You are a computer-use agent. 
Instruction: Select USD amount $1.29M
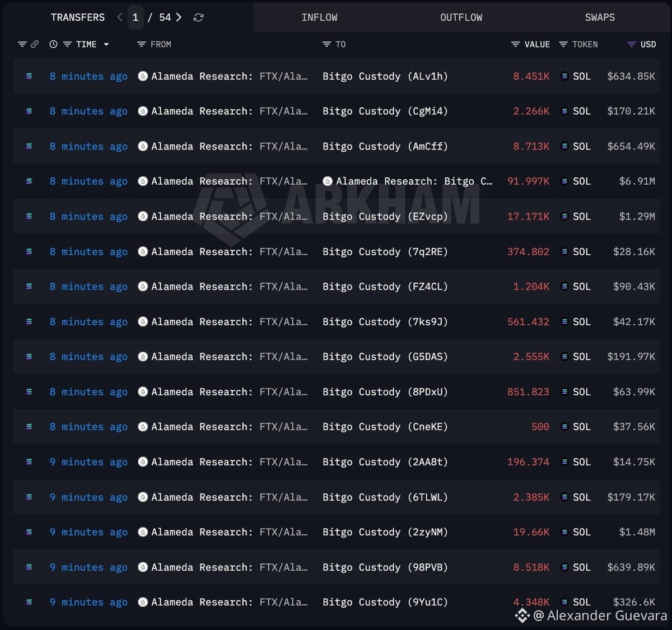637,216
